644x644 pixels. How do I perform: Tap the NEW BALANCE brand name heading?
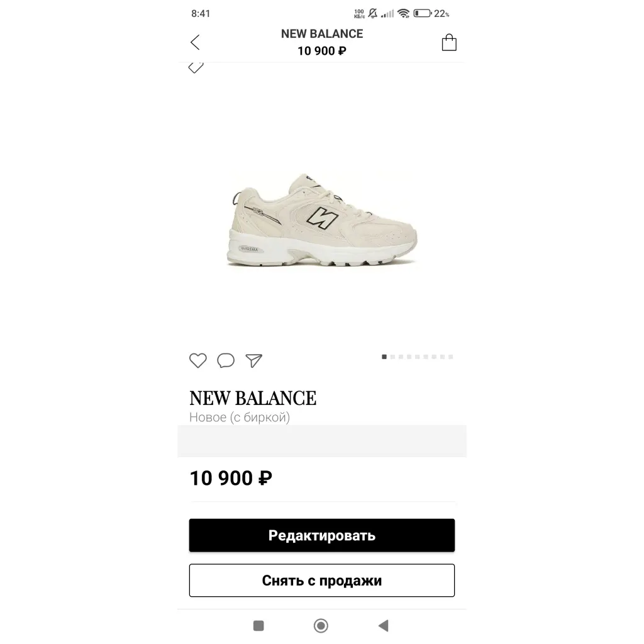click(x=253, y=398)
